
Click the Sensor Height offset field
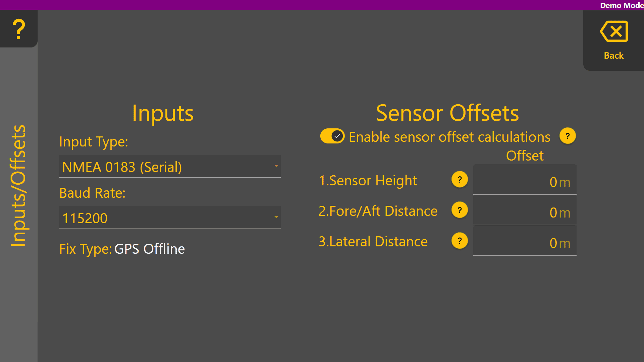[525, 181]
